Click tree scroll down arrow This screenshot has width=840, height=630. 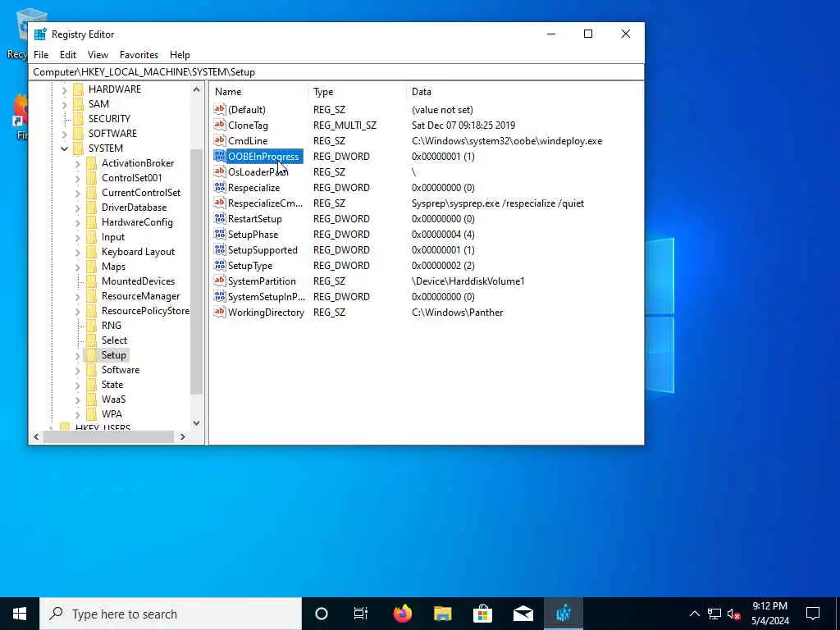[x=197, y=422]
